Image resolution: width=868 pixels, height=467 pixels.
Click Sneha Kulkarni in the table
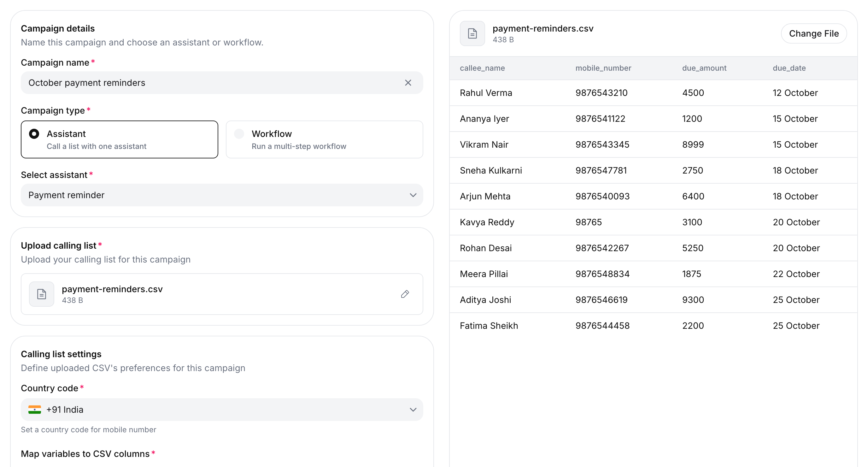click(x=490, y=171)
